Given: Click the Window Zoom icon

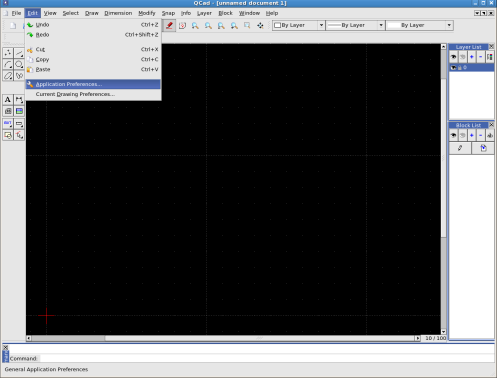Looking at the screenshot, I should point(247,25).
